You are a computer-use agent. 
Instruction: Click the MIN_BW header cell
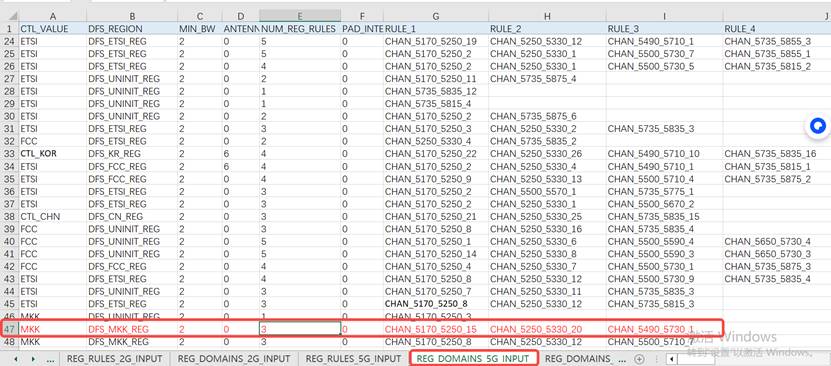199,29
